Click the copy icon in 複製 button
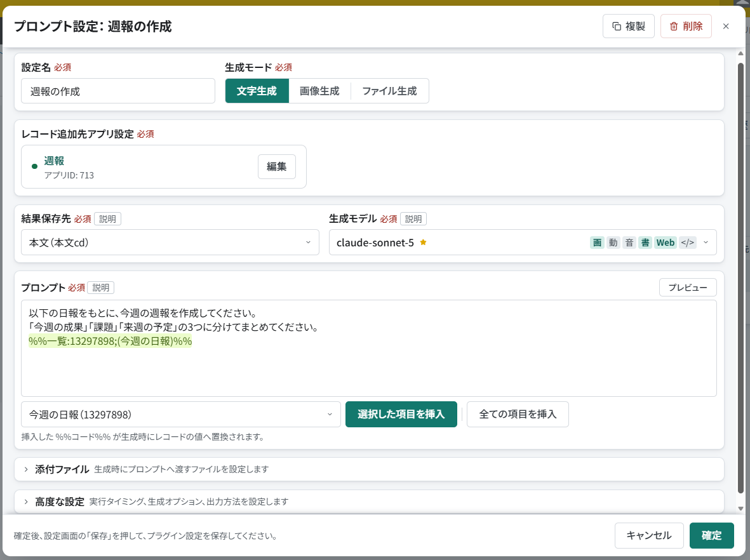Image resolution: width=750 pixels, height=560 pixels. tap(617, 26)
